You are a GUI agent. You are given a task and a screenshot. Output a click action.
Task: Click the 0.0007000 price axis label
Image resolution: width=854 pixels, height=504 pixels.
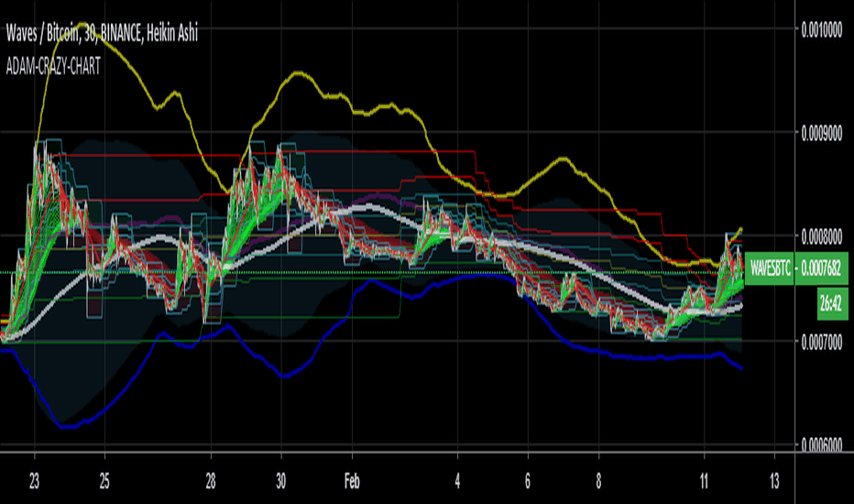coord(822,343)
